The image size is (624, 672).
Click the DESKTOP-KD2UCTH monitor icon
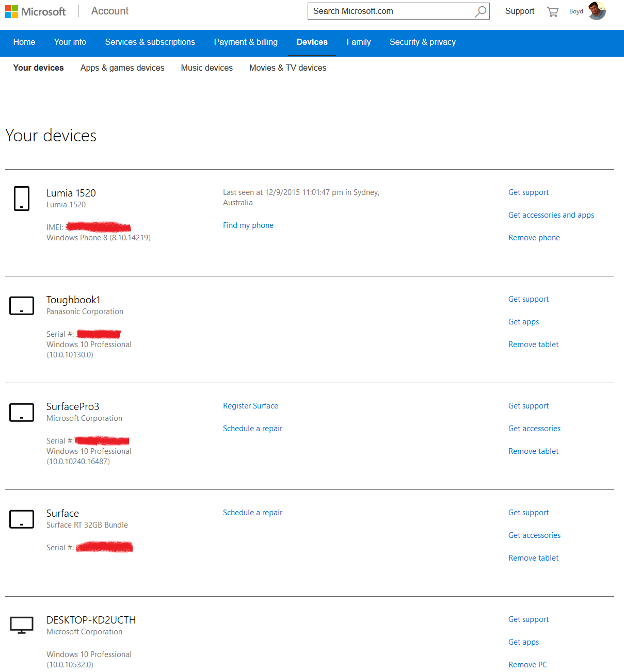[22, 625]
